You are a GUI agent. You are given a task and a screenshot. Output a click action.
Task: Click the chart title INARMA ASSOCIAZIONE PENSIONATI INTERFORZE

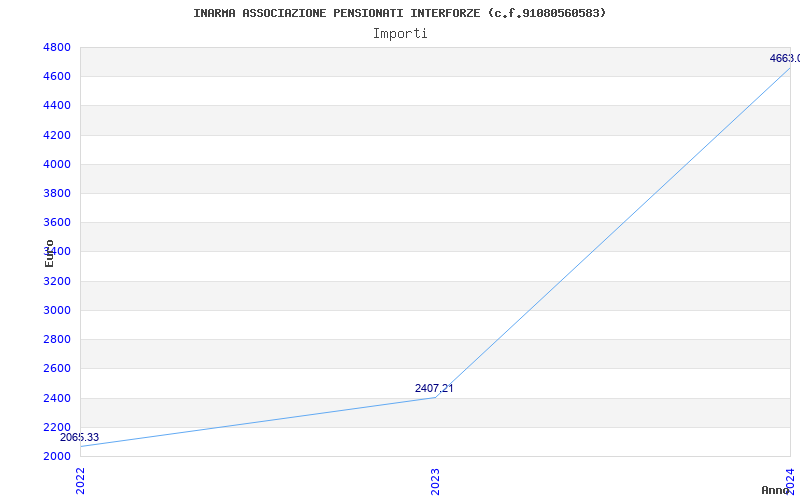pos(399,13)
